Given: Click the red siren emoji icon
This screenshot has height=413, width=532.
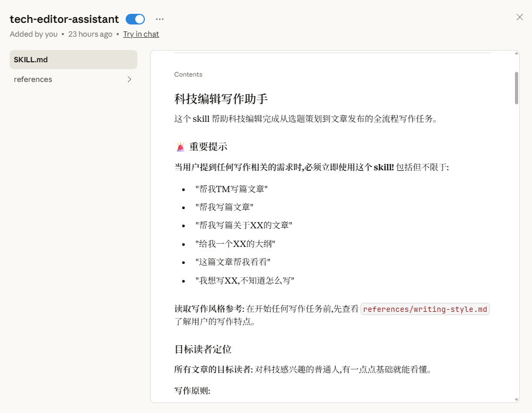Looking at the screenshot, I should [181, 147].
